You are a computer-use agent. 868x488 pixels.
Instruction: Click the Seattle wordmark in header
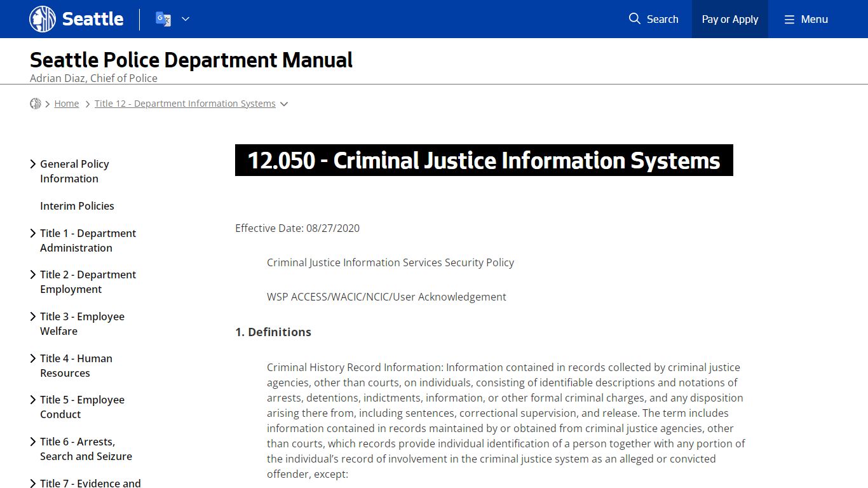pos(93,19)
